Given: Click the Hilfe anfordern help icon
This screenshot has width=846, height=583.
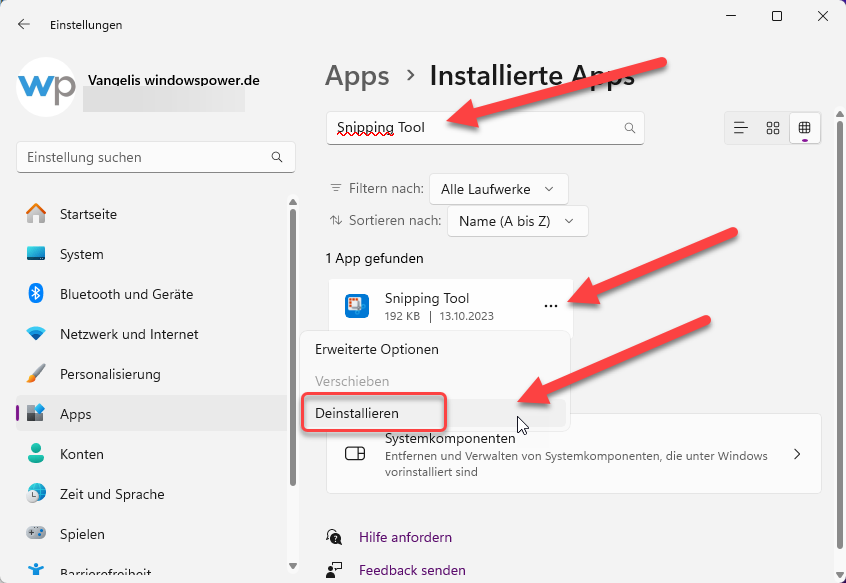Looking at the screenshot, I should [334, 537].
